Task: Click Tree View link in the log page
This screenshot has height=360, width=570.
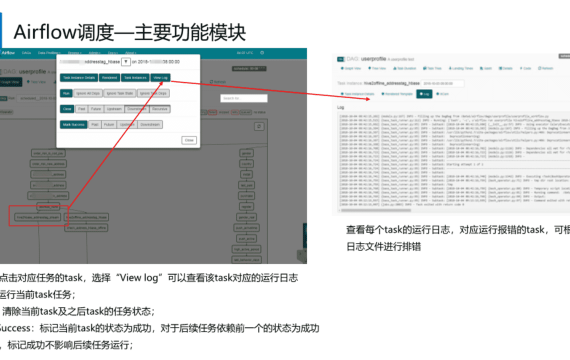Action: [x=377, y=68]
